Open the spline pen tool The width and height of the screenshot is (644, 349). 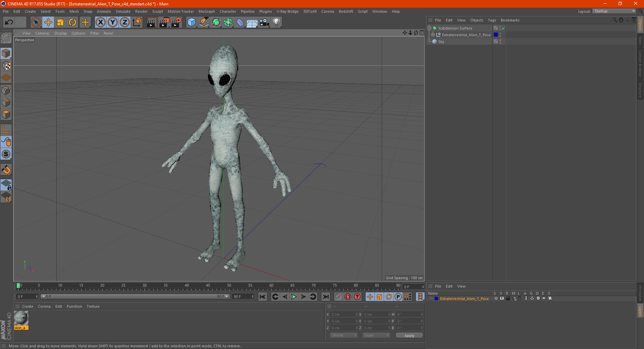pos(204,22)
